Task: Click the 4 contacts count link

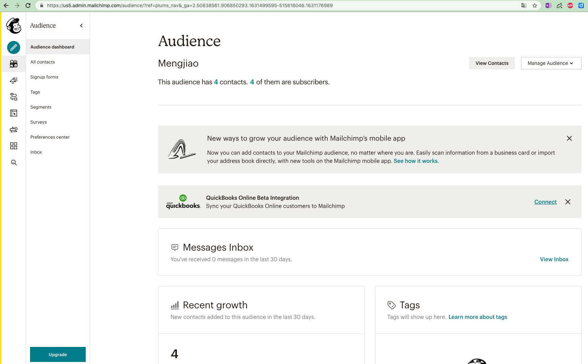Action: click(x=216, y=82)
